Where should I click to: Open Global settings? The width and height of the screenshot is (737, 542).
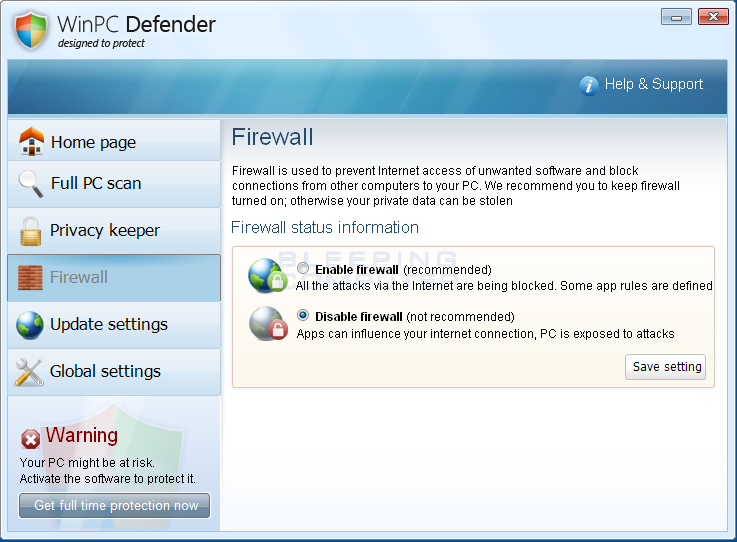pos(114,372)
